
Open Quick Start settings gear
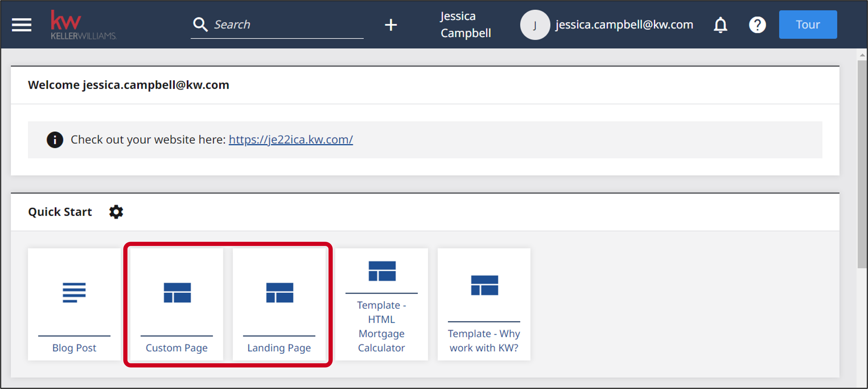coord(116,212)
